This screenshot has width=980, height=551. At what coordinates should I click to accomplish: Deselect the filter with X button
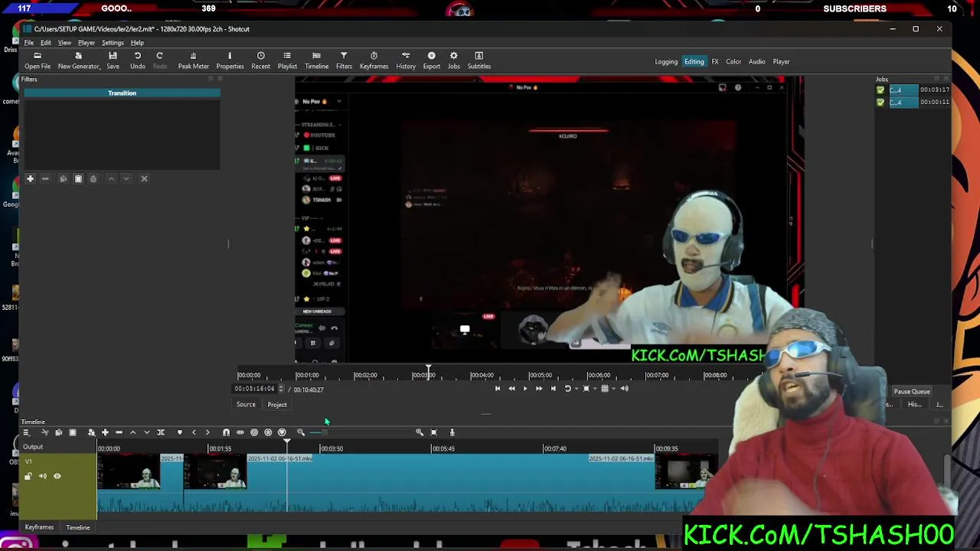tap(144, 178)
